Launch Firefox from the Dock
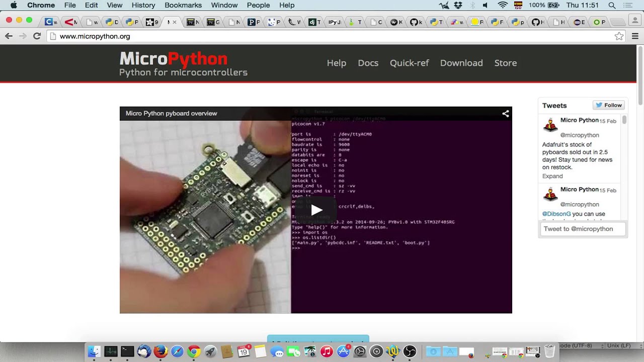 [x=160, y=351]
